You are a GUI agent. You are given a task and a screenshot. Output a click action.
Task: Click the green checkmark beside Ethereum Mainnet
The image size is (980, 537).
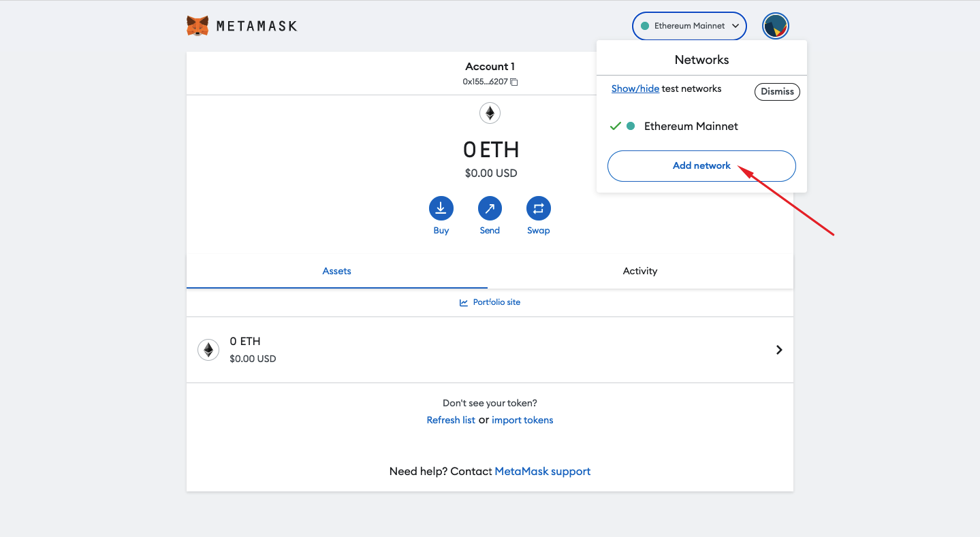tap(615, 126)
